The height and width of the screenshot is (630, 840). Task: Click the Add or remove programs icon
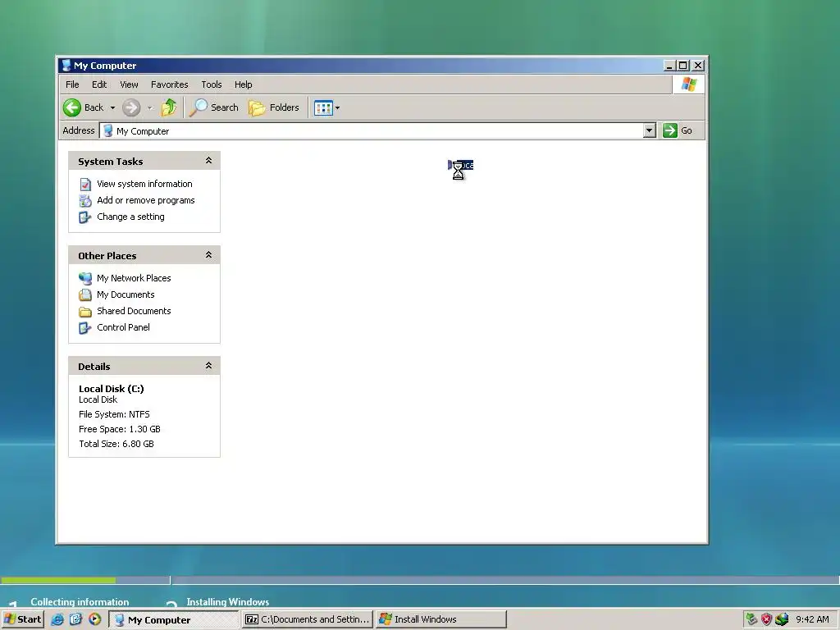point(85,201)
